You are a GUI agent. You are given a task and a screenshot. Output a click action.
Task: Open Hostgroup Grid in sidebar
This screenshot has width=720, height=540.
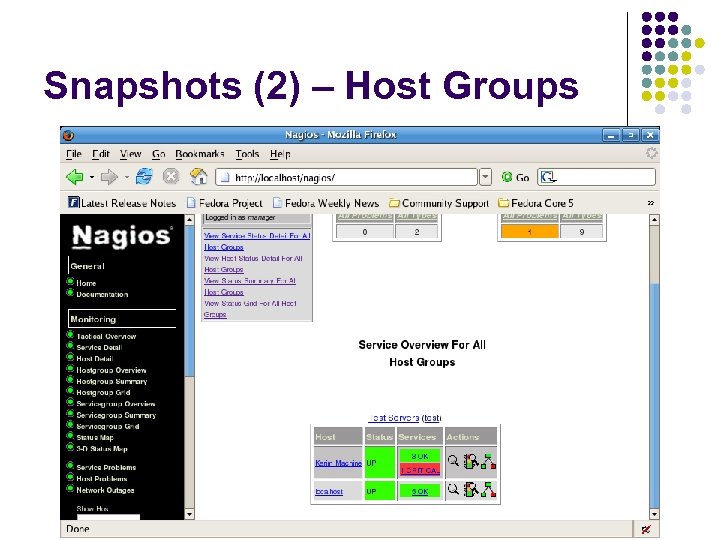pos(103,393)
